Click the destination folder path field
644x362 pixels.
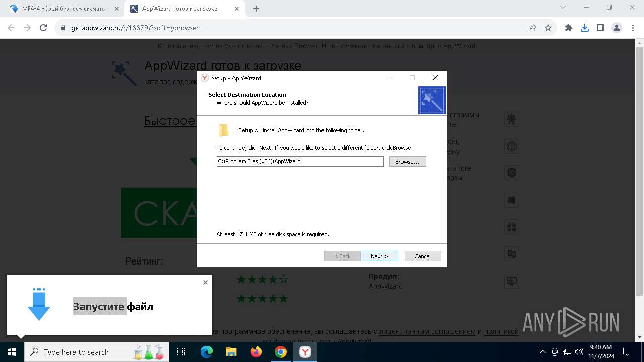300,161
